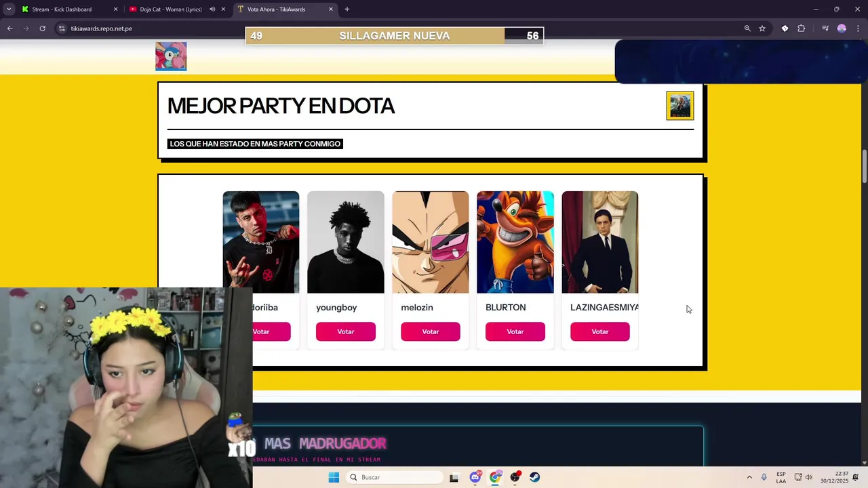Vote for LAZINGAESMIYA
868x488 pixels.
pyautogui.click(x=600, y=331)
